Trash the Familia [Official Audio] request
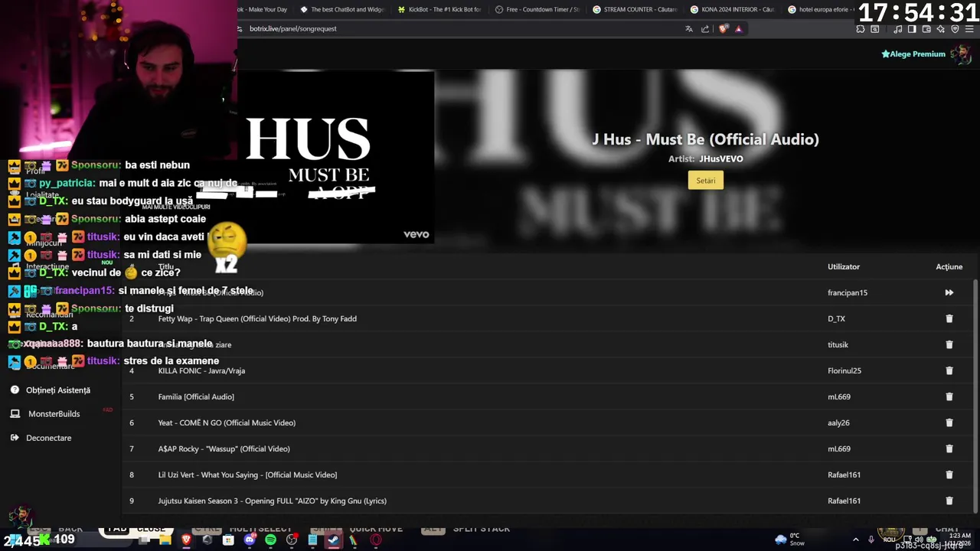This screenshot has width=980, height=551. pyautogui.click(x=949, y=396)
